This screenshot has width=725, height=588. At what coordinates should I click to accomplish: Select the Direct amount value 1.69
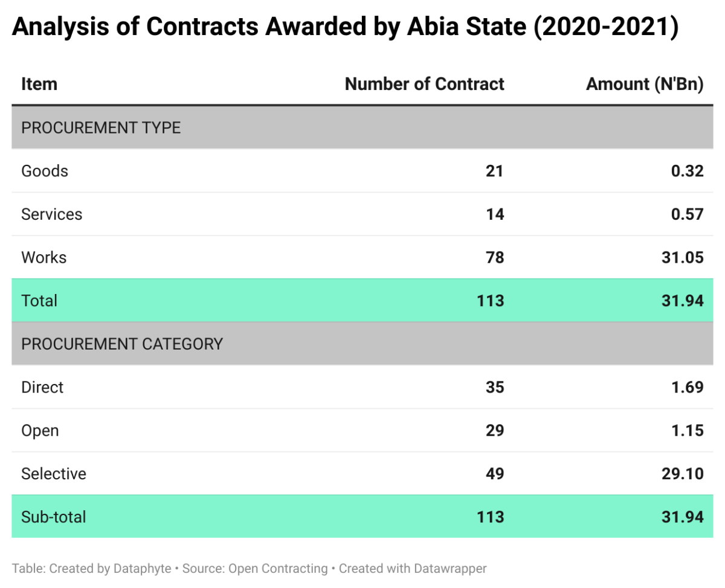[687, 387]
